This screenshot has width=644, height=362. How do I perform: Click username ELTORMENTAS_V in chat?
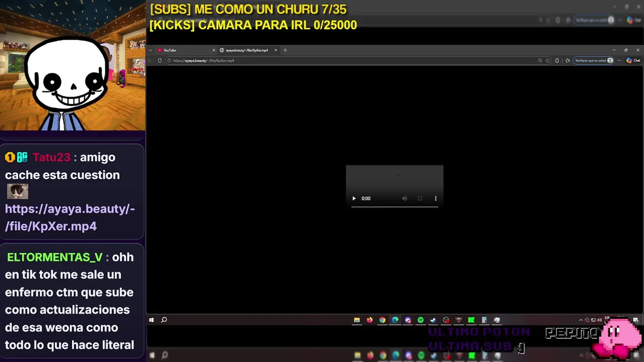click(55, 257)
